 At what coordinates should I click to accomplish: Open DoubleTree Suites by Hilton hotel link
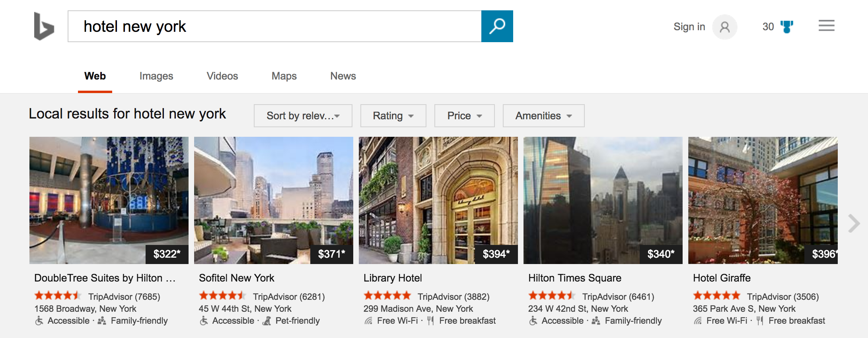105,278
